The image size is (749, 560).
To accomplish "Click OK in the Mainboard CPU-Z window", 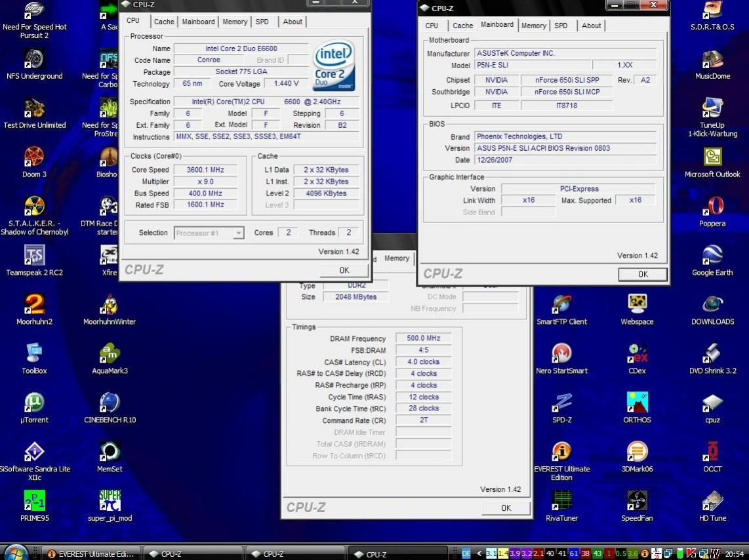I will (x=643, y=274).
